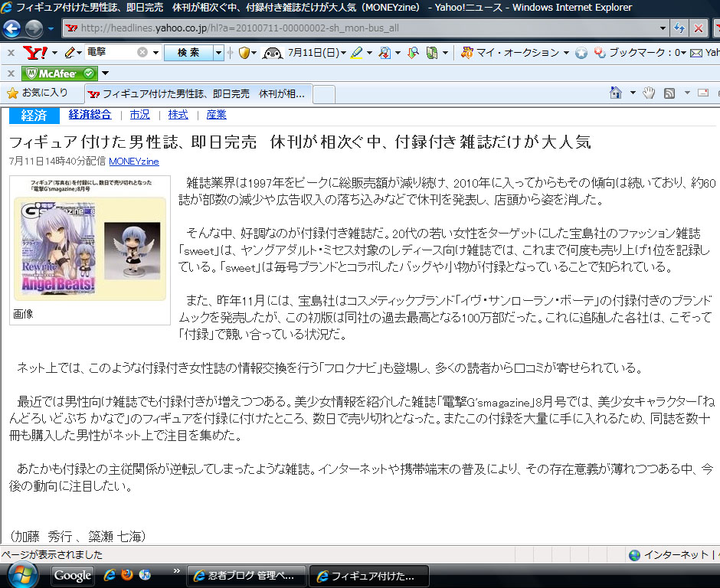Launch Internet Explorer from quick launch
This screenshot has height=588, width=720.
tap(110, 575)
